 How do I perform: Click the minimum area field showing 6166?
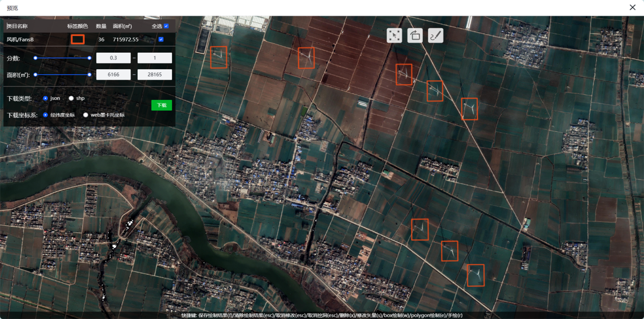click(113, 75)
